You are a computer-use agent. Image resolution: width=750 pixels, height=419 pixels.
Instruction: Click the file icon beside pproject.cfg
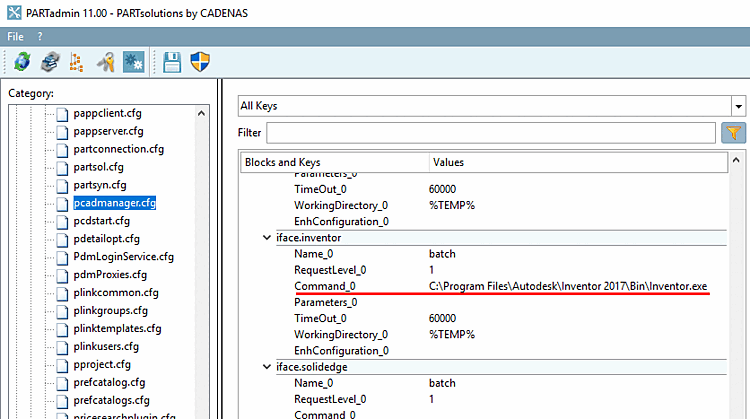(62, 365)
